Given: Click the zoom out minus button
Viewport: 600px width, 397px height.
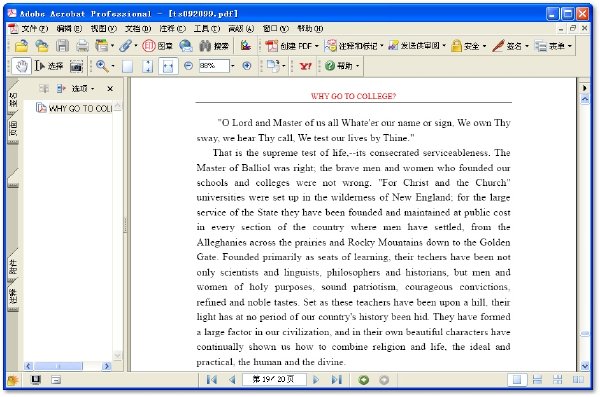Looking at the screenshot, I should pos(188,66).
